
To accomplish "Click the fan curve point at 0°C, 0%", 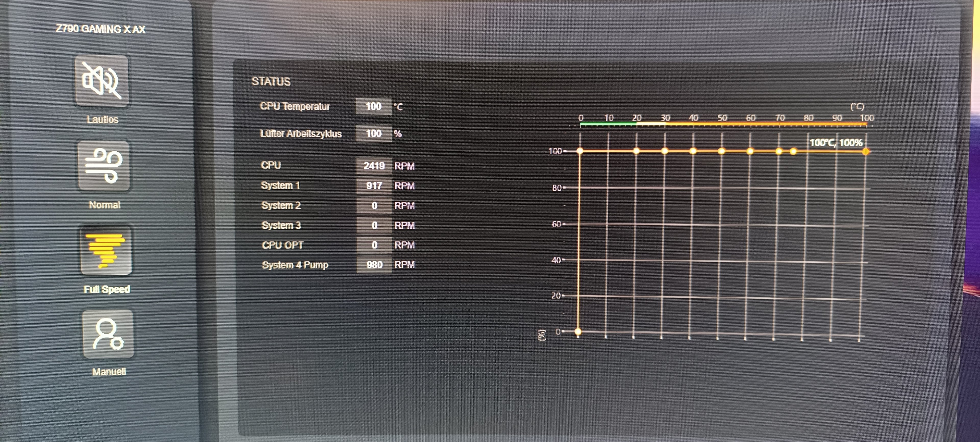I will click(578, 332).
